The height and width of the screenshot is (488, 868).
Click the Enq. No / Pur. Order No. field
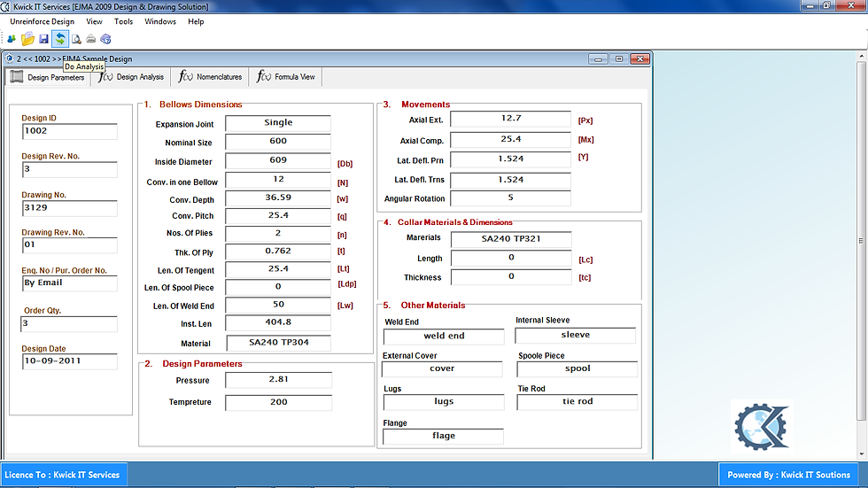click(70, 283)
